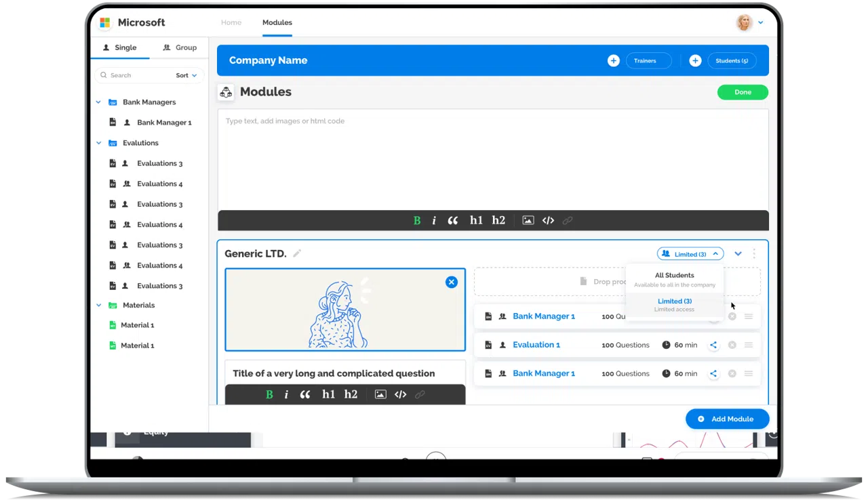
Task: Select the Single tab in sidebar
Action: pyautogui.click(x=119, y=47)
